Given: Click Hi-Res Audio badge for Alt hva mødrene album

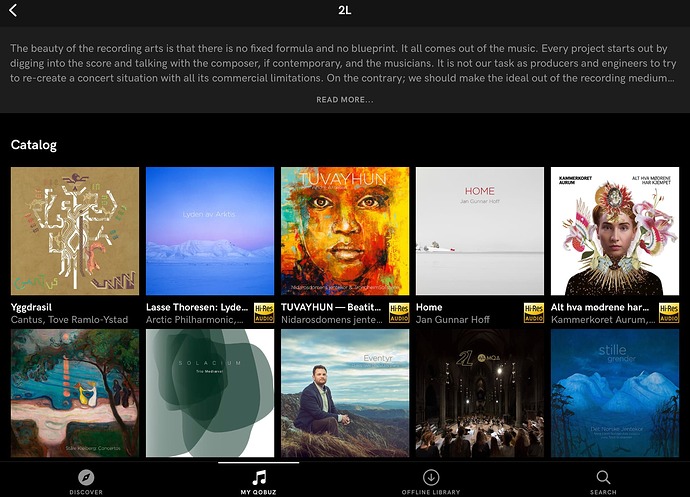Looking at the screenshot, I should 669,313.
